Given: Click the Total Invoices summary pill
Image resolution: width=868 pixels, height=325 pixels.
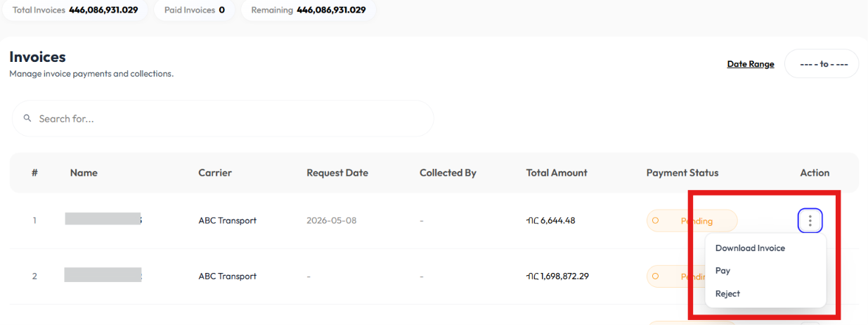Looking at the screenshot, I should pos(75,11).
